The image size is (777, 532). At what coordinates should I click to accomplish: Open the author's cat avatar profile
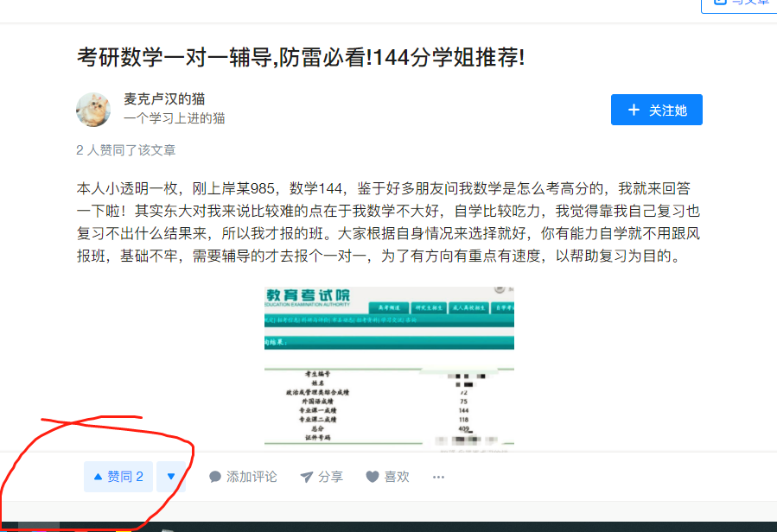click(93, 110)
